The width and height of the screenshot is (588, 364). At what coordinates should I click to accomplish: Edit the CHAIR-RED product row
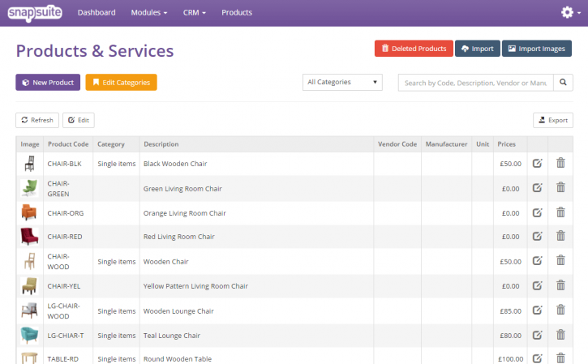[538, 236]
